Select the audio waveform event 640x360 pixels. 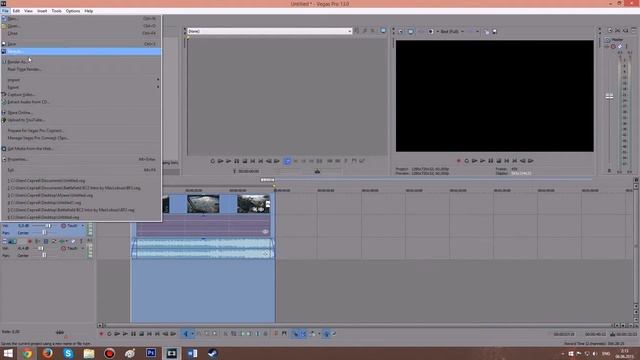[x=203, y=249]
